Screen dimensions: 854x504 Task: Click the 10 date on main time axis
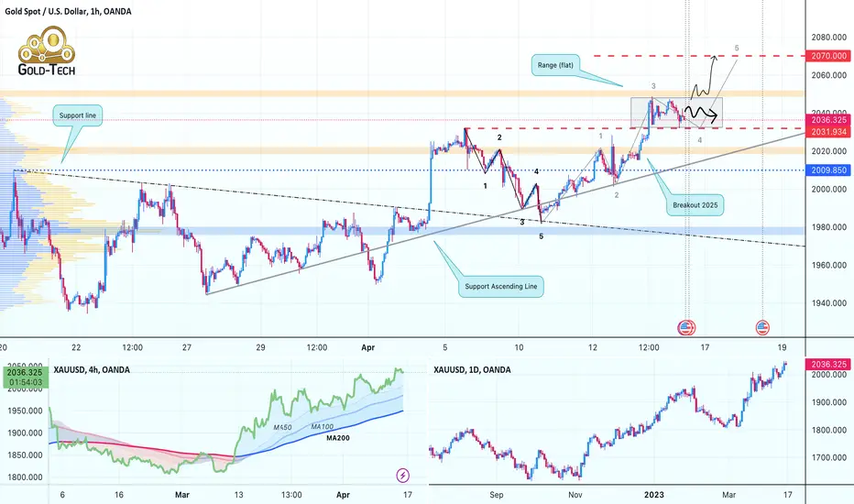click(x=519, y=347)
